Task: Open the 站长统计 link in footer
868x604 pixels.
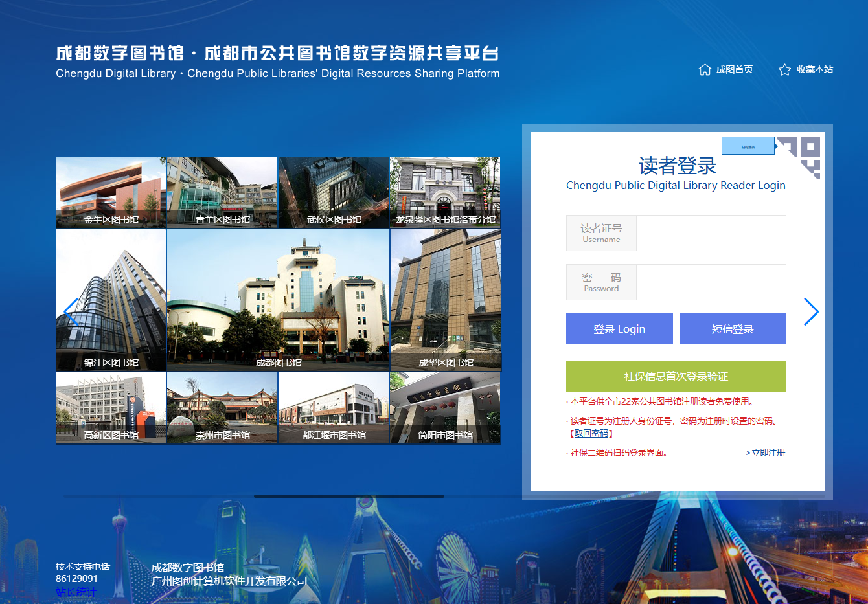Action: [x=76, y=592]
